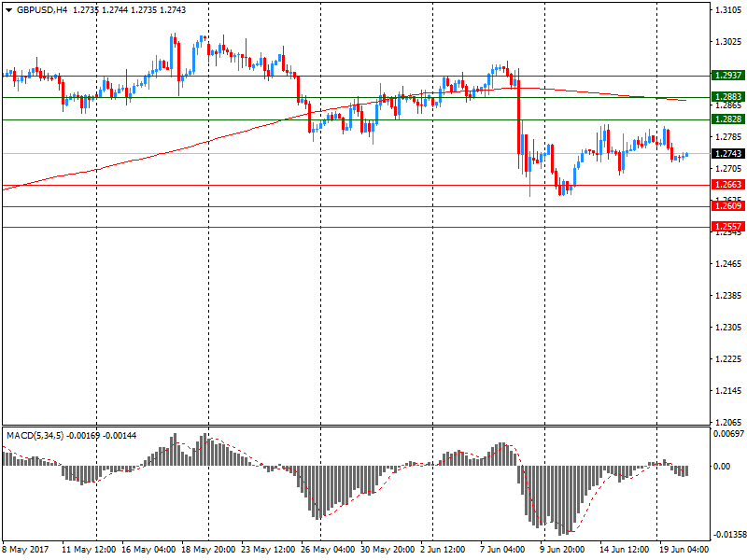Viewport: 747px width, 560px height.
Task: Select the red 1.2663 support price label
Action: coord(727,184)
